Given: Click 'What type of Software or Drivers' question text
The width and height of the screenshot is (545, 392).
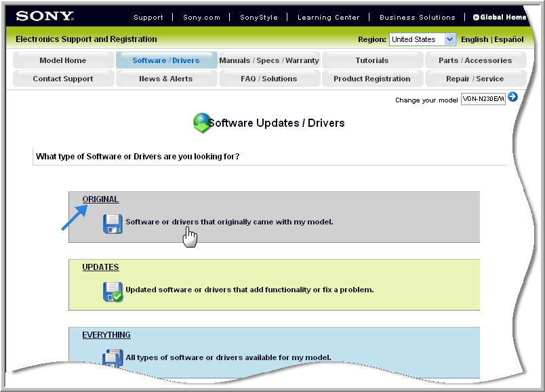Looking at the screenshot, I should [138, 157].
